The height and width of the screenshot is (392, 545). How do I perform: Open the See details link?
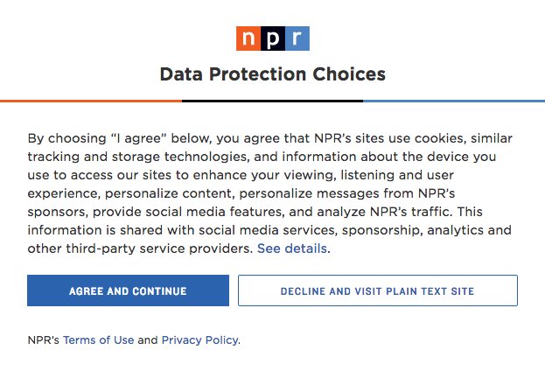tap(292, 248)
